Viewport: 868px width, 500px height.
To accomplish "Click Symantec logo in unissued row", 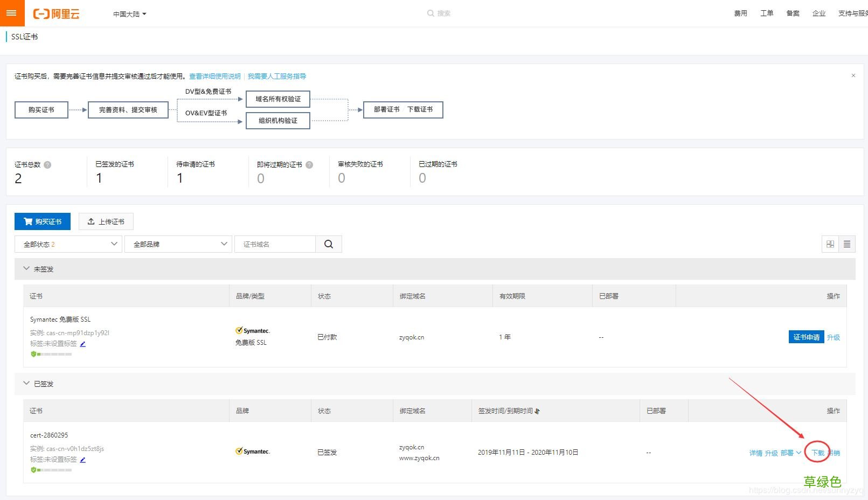I will pos(253,331).
